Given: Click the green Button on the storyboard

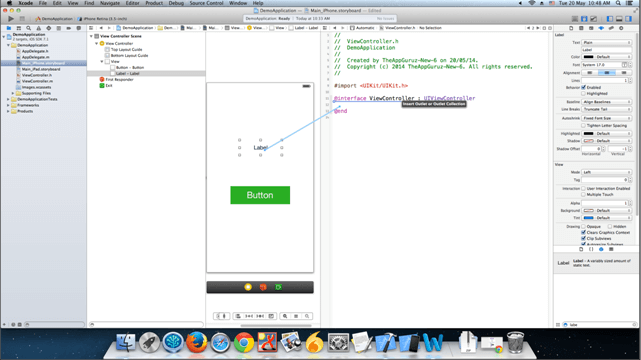Looking at the screenshot, I should tap(260, 195).
